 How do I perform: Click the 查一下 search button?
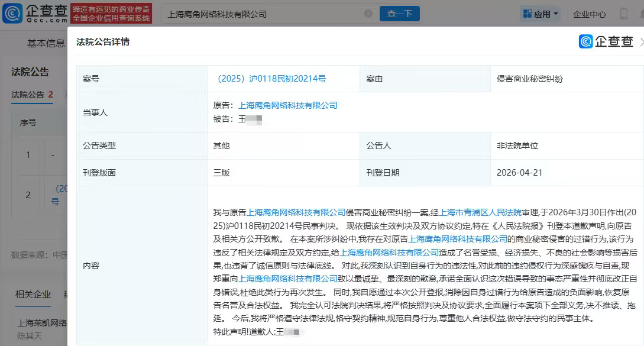pyautogui.click(x=399, y=14)
